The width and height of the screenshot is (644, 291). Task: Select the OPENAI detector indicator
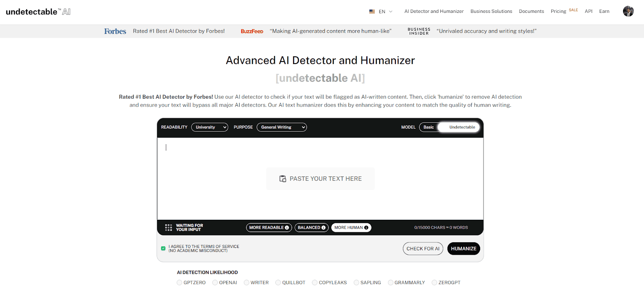click(215, 283)
